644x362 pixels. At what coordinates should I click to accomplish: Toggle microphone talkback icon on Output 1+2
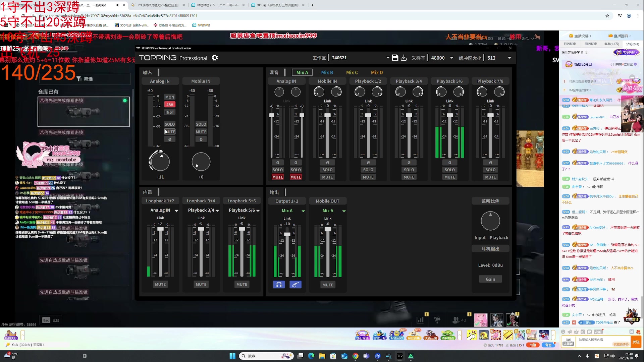(x=296, y=285)
